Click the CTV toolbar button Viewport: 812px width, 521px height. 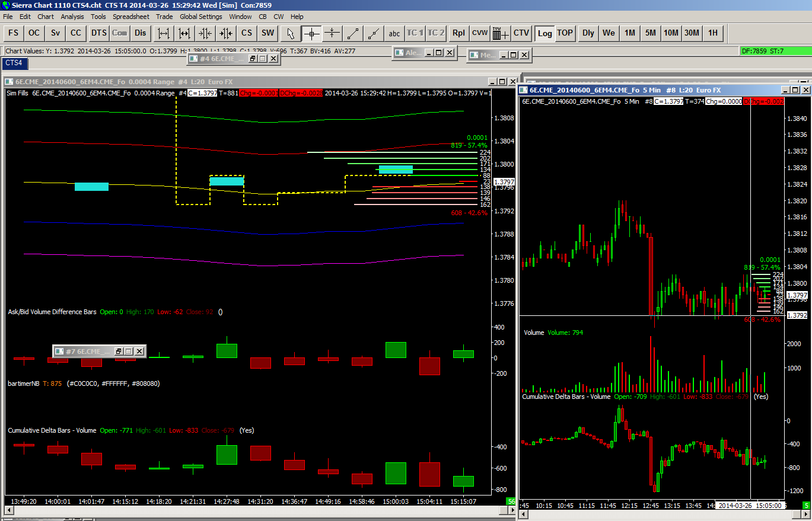pyautogui.click(x=521, y=33)
